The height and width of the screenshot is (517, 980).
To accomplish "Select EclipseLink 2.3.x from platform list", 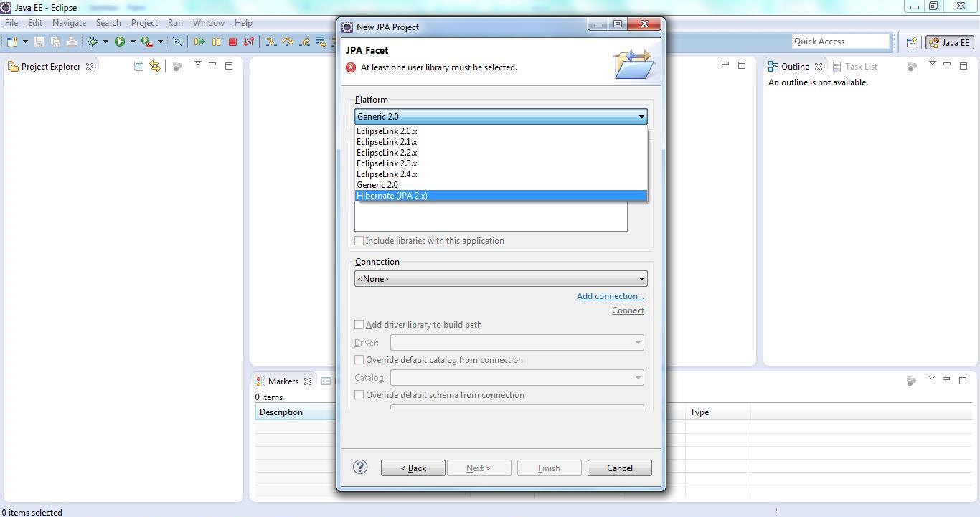I will point(501,163).
